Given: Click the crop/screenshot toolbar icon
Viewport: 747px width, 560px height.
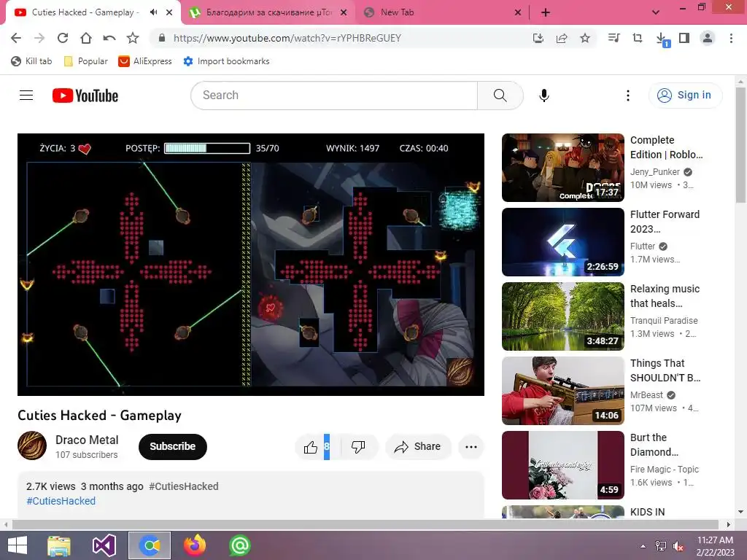Looking at the screenshot, I should tap(638, 38).
